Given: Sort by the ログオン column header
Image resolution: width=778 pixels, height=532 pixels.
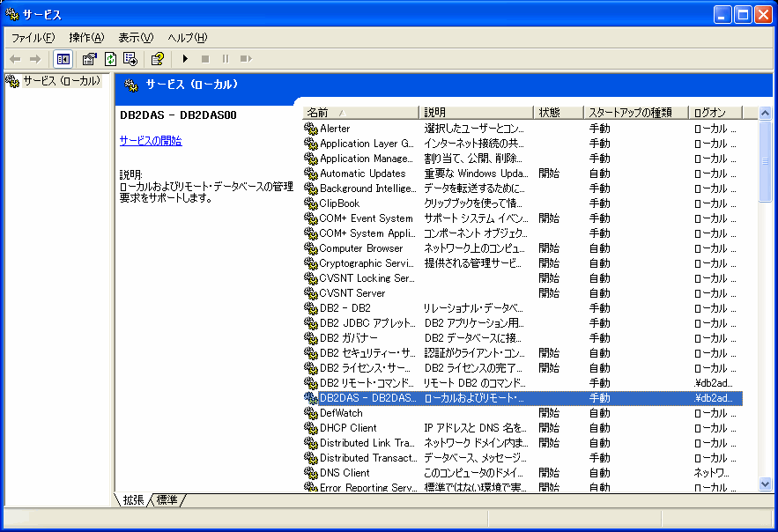Looking at the screenshot, I should click(715, 113).
